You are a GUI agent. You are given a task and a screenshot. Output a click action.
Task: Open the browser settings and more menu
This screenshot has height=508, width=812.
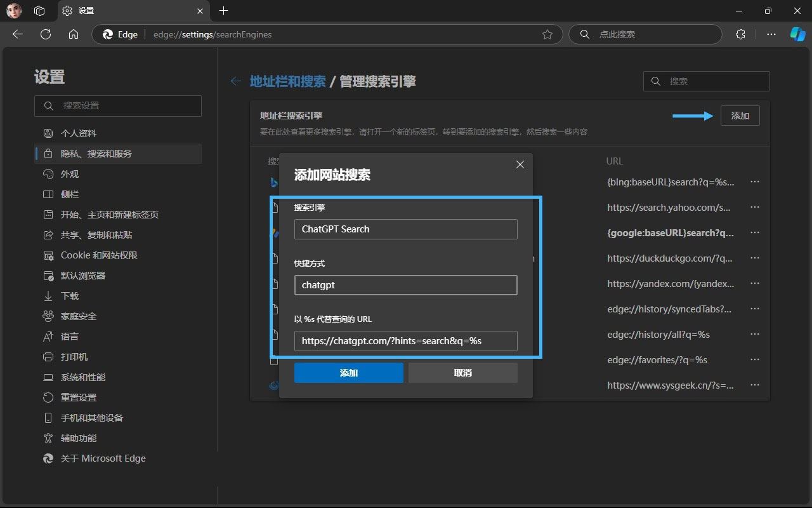(771, 34)
